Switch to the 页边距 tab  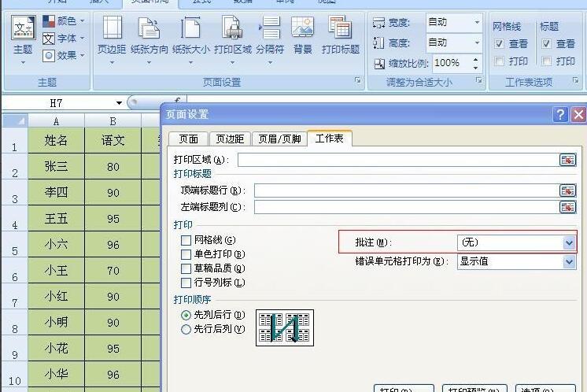tap(231, 139)
